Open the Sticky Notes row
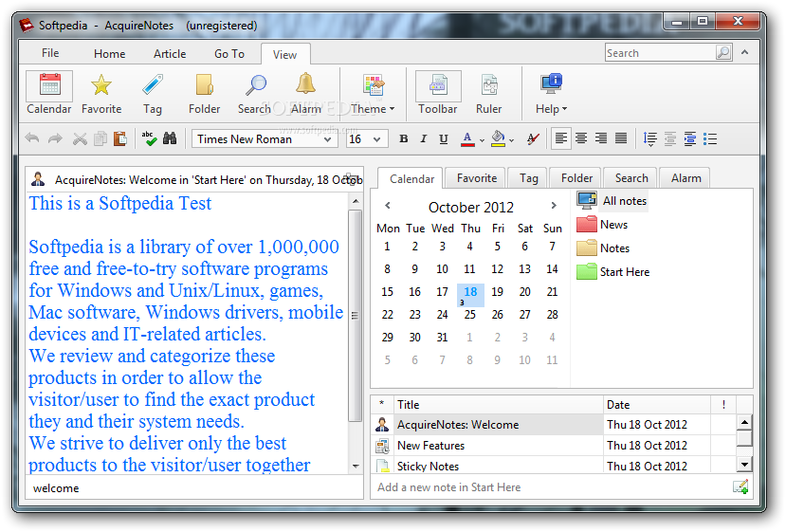 [554, 466]
